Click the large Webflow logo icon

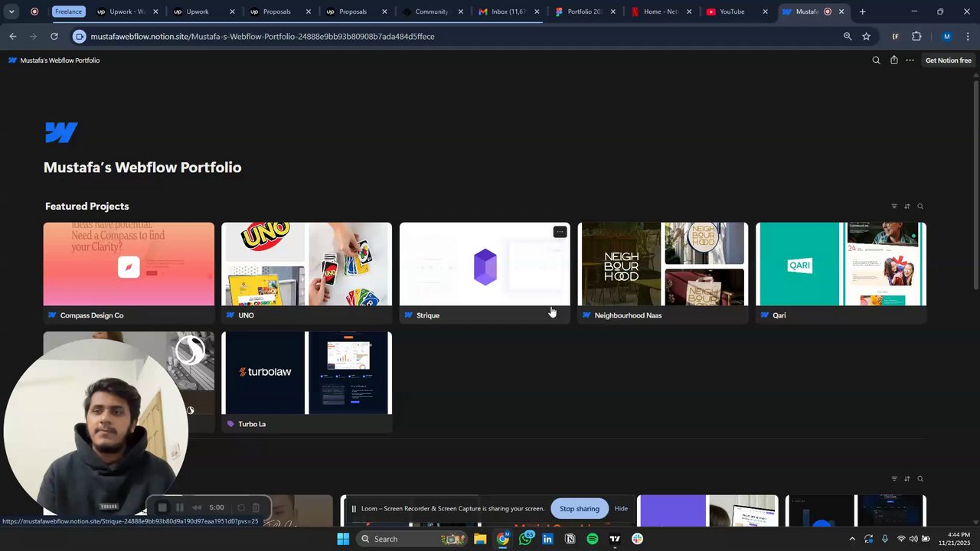click(61, 132)
